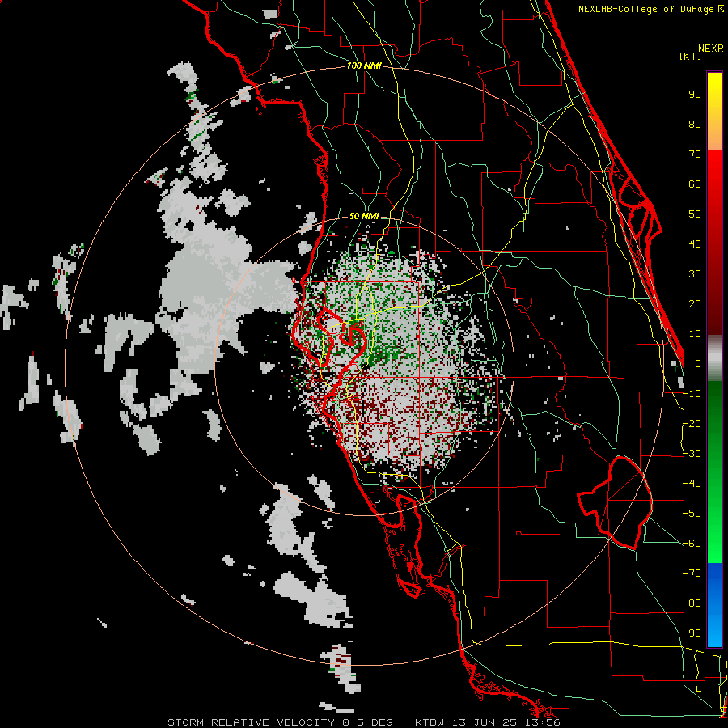Click the -40 scale value

tap(692, 484)
